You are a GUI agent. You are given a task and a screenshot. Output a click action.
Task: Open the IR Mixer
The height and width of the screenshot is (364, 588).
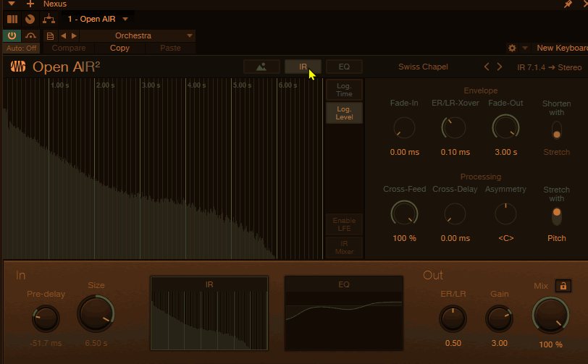click(344, 247)
